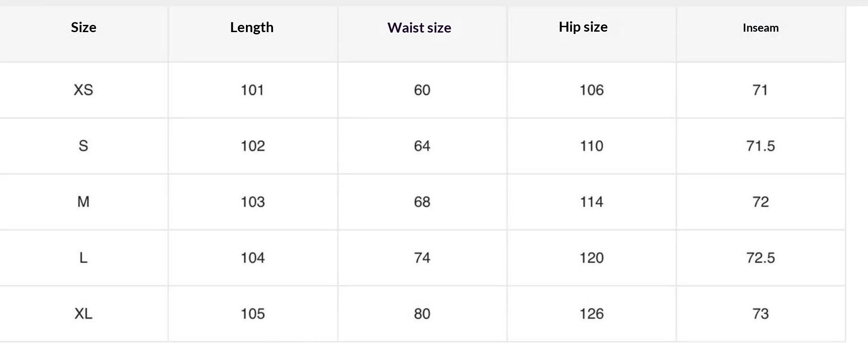Click the S inseam value 71.5
The height and width of the screenshot is (350, 868).
760,146
